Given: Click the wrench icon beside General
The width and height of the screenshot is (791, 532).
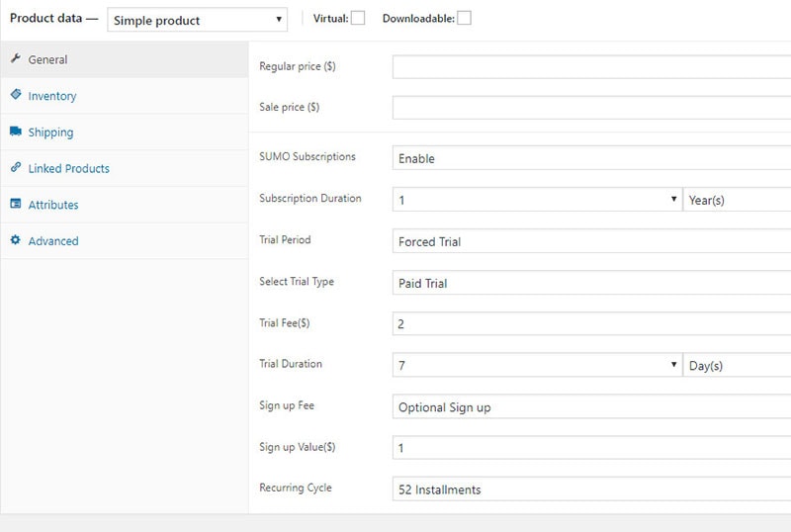Looking at the screenshot, I should coord(16,59).
